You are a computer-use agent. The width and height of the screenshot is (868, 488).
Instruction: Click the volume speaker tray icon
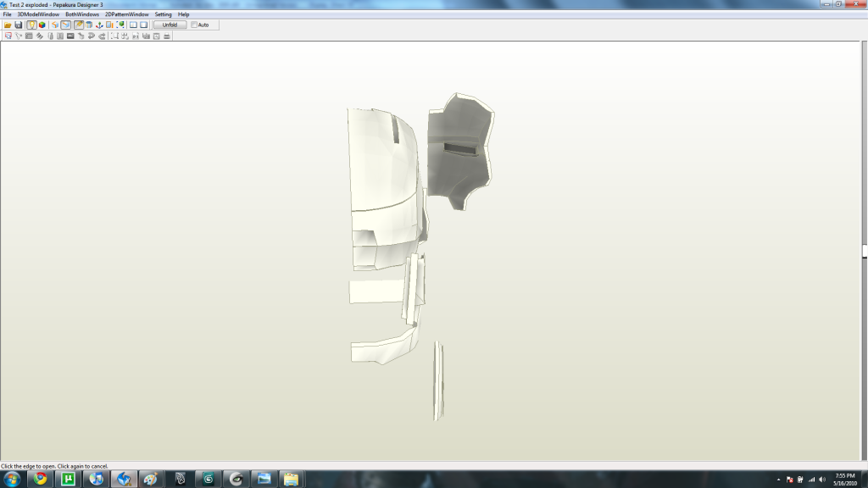[822, 480]
